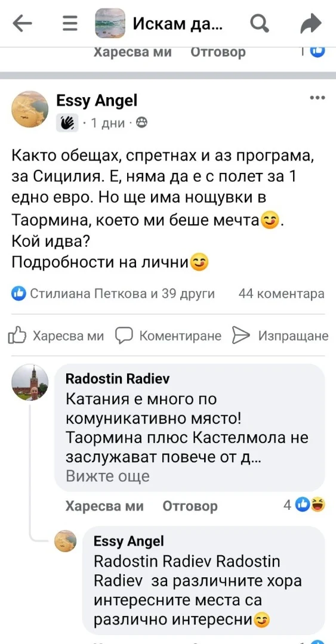Open Radostin Radiev's profile avatar

point(30,382)
